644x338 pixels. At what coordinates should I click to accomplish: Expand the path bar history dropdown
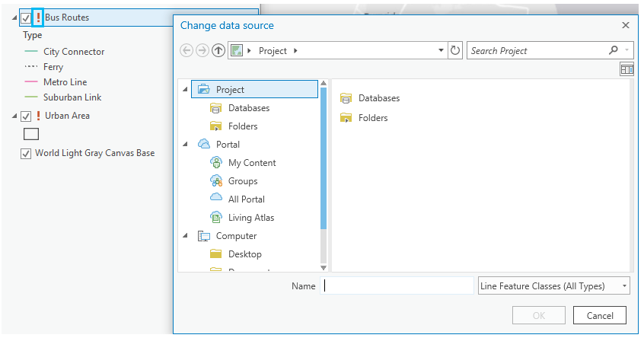(441, 51)
